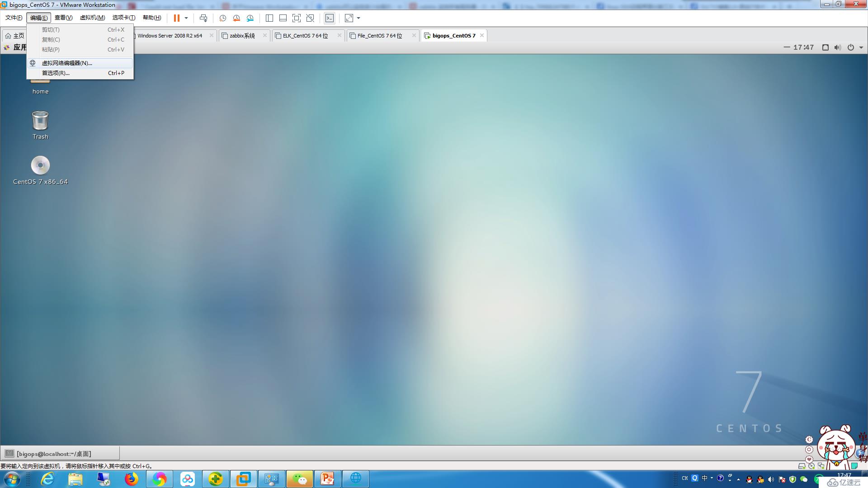Click the Snapshot manager icon
The image size is (868, 488).
(x=250, y=18)
